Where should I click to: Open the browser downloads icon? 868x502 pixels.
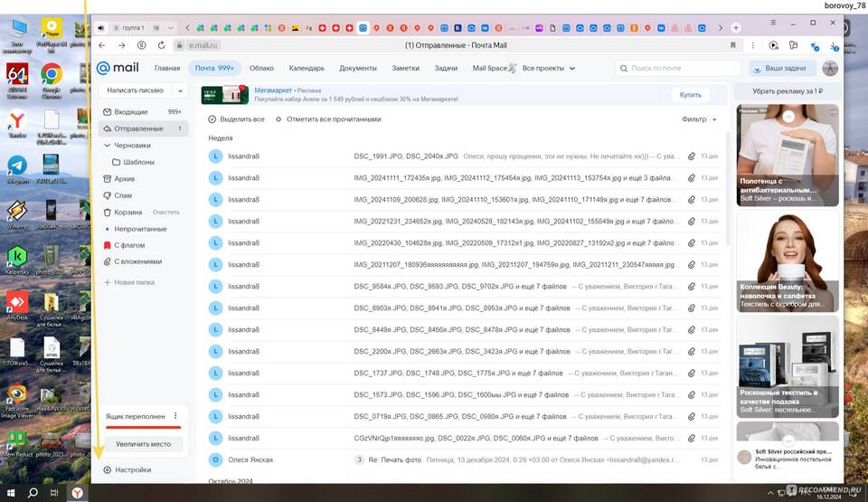[x=834, y=46]
